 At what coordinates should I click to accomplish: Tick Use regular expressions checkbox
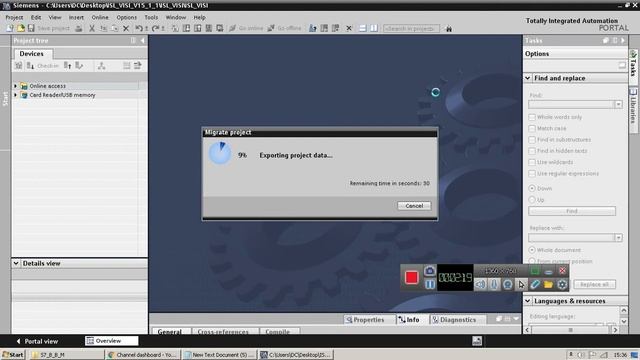532,173
